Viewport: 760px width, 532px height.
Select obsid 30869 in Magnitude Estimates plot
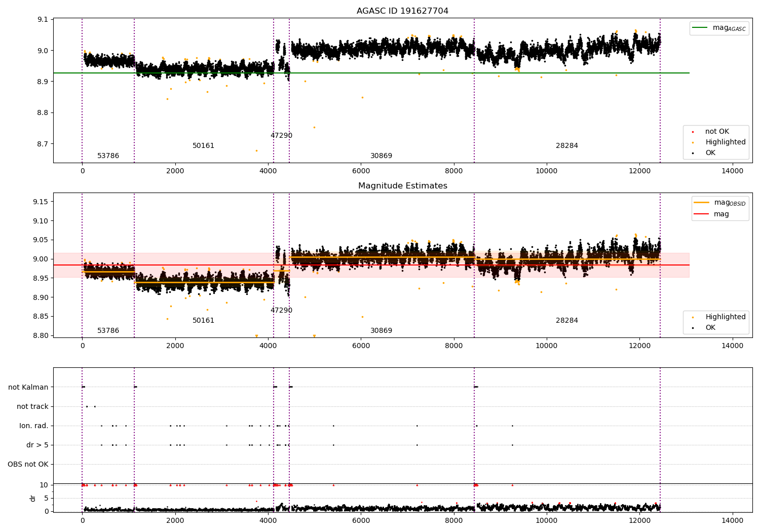381,331
